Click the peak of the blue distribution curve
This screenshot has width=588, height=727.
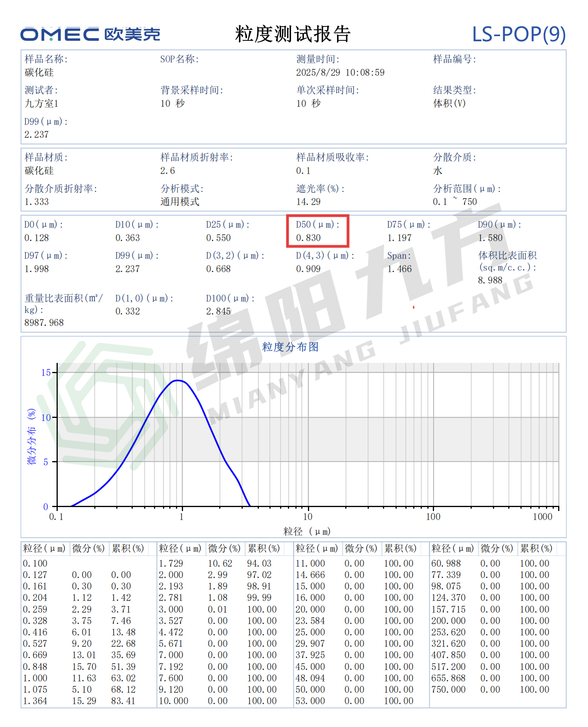[178, 380]
